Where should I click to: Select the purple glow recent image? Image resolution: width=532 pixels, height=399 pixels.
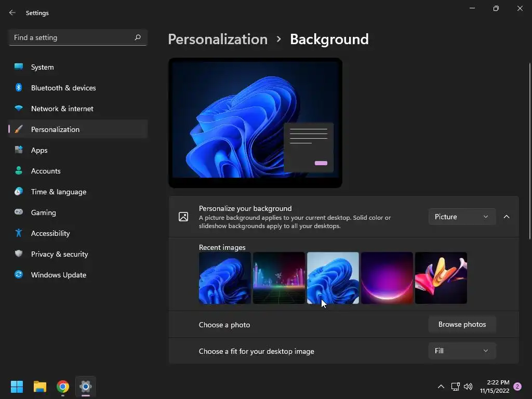pyautogui.click(x=387, y=278)
